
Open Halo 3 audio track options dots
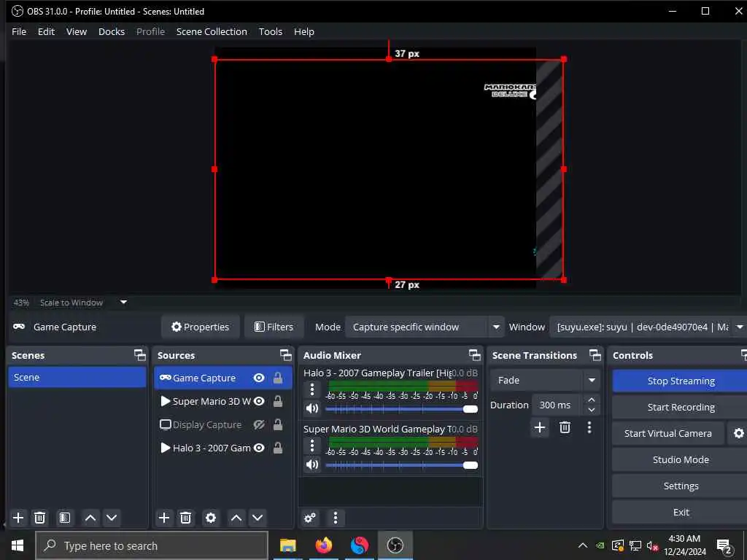pos(312,389)
